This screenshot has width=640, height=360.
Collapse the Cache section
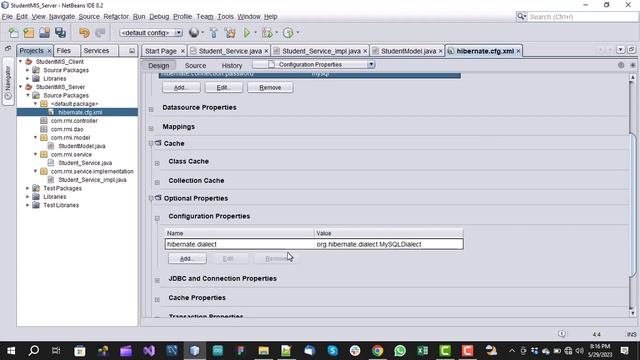coord(151,143)
